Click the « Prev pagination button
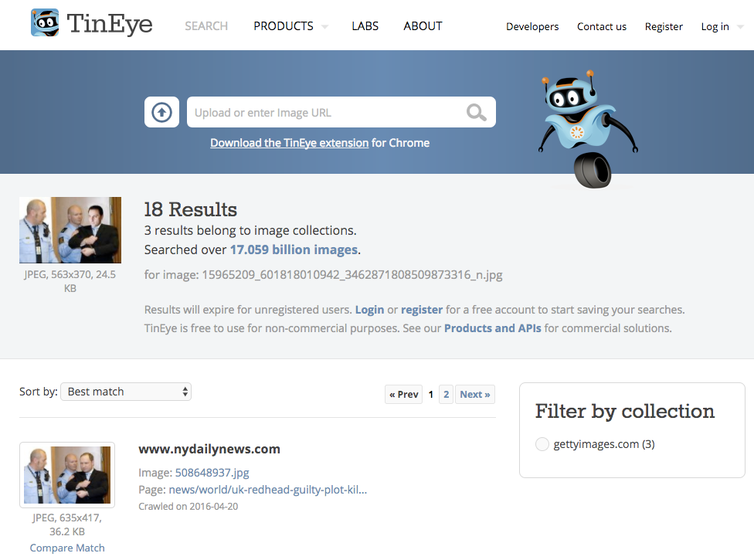 click(x=403, y=394)
